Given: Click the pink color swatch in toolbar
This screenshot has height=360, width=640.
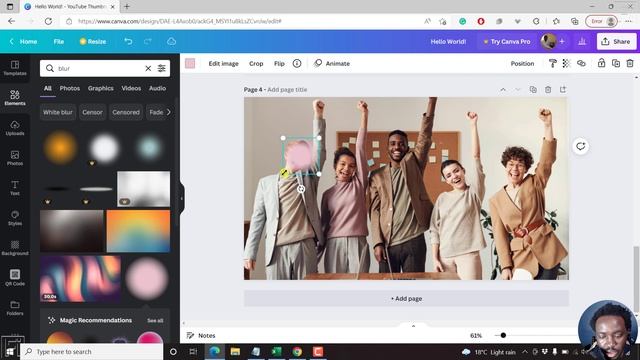Looking at the screenshot, I should (190, 63).
